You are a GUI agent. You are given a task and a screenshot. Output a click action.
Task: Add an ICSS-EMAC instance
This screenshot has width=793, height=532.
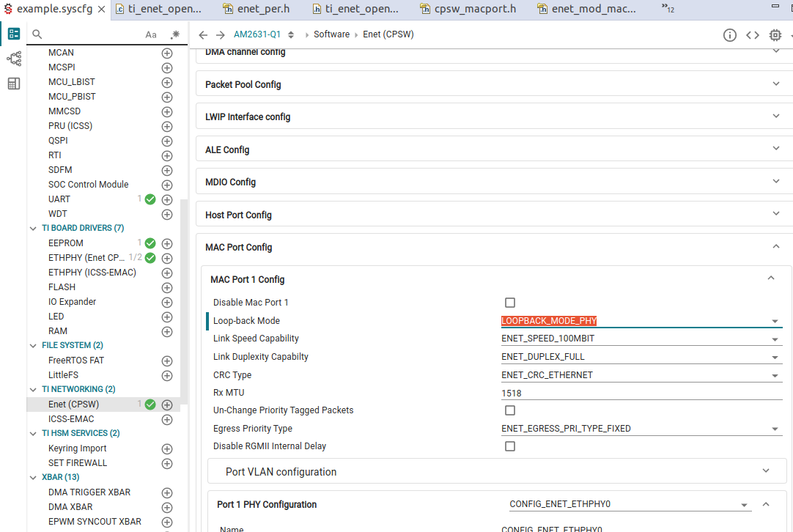point(167,420)
